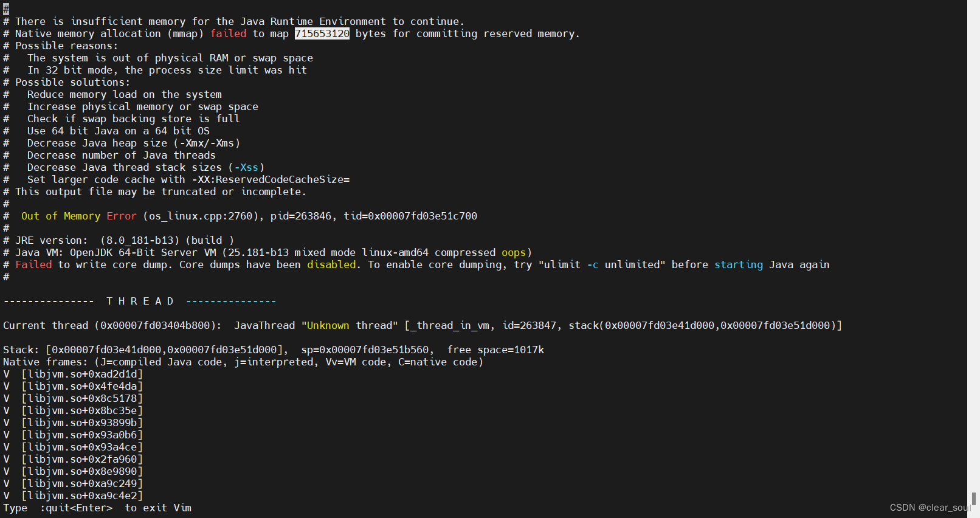Click frame line libjvm.so+0x93a4ce

point(73,447)
